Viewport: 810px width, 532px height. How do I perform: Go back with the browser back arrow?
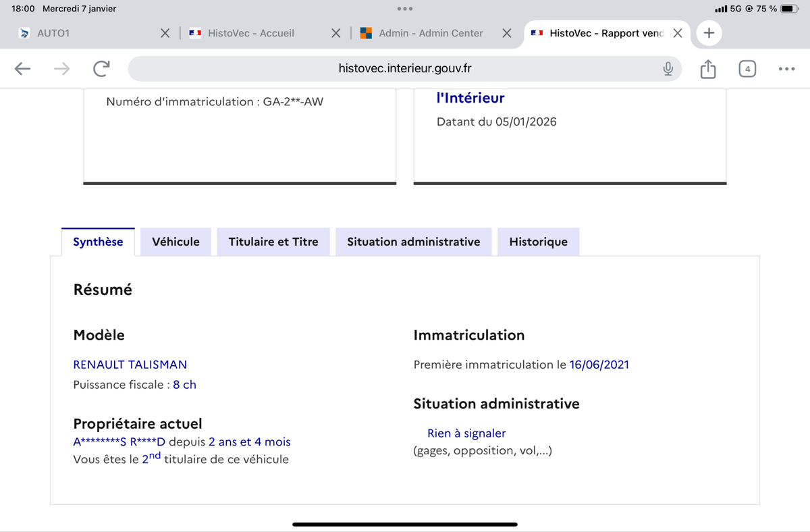(x=22, y=68)
